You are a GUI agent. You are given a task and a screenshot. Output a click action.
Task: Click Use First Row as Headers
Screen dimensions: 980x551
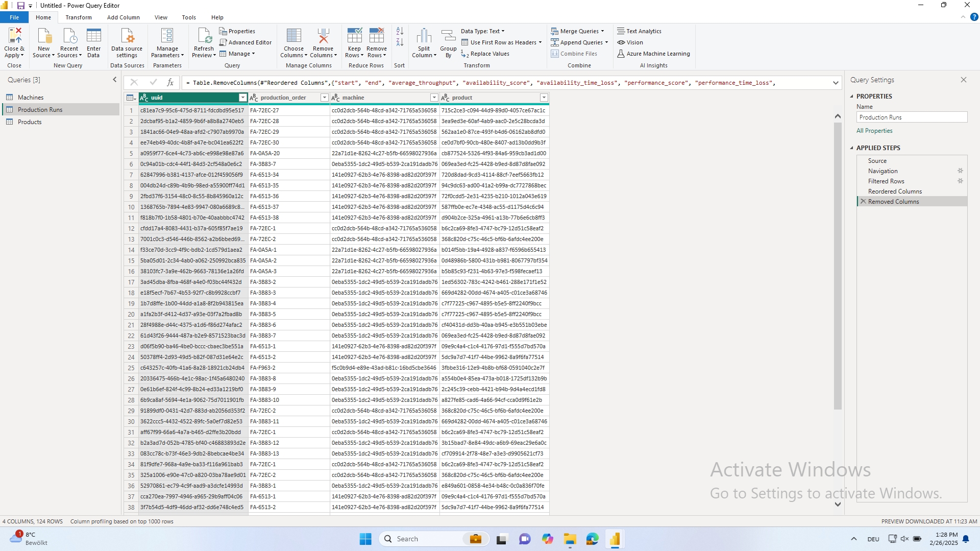(x=501, y=42)
